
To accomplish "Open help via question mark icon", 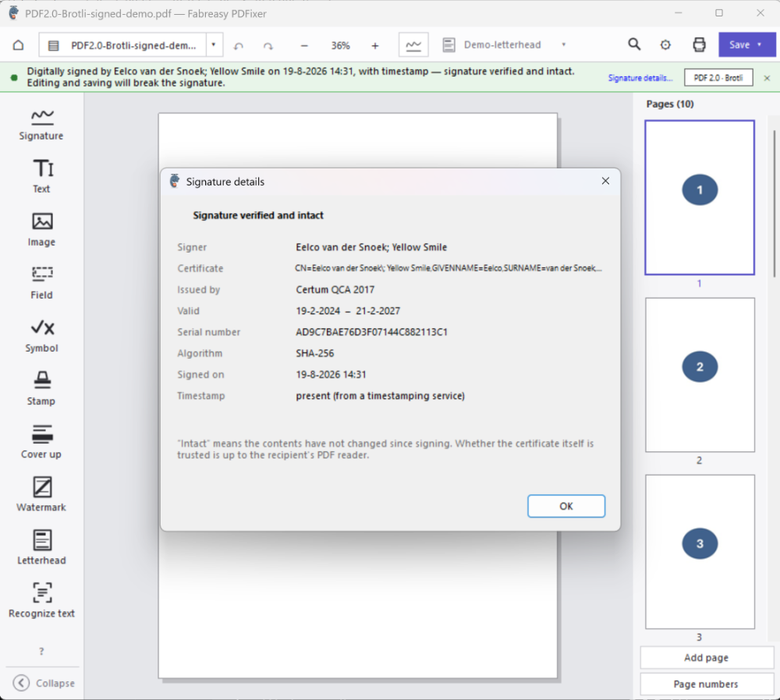I will click(41, 651).
